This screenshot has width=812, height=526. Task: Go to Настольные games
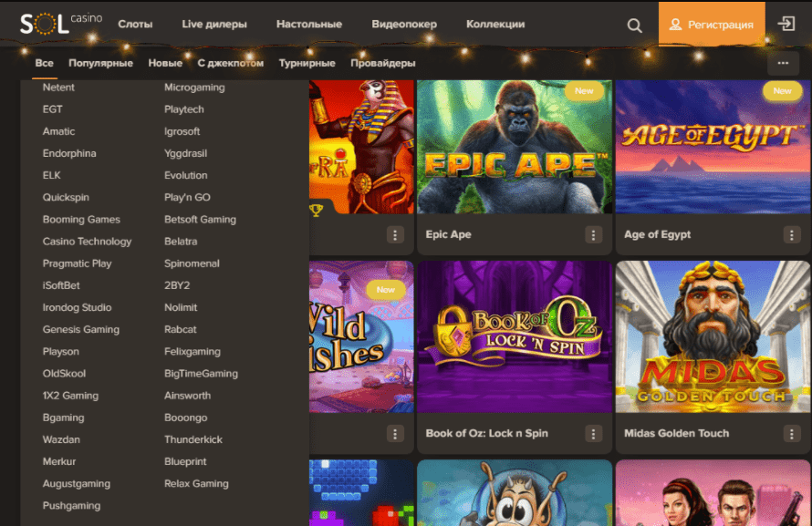[309, 25]
